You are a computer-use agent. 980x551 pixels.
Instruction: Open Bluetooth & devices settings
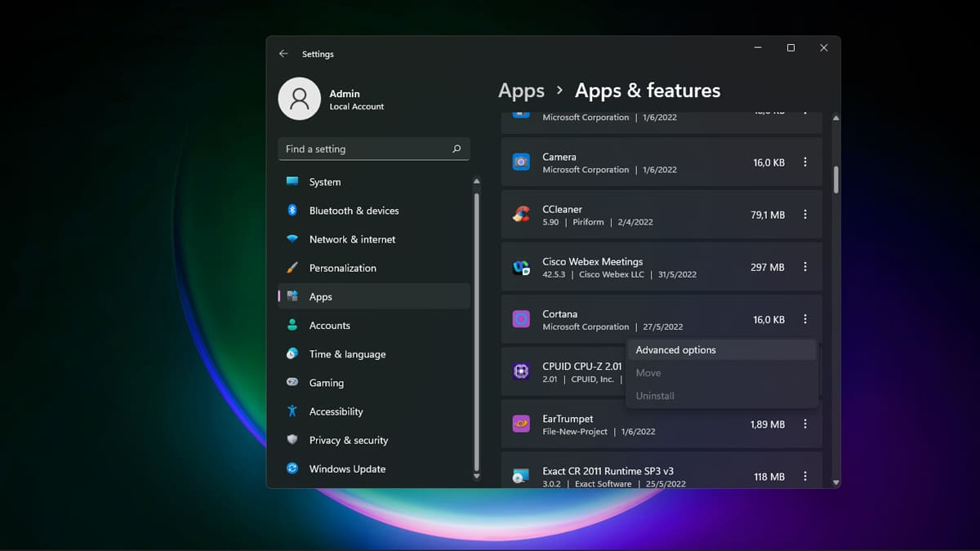[354, 210]
